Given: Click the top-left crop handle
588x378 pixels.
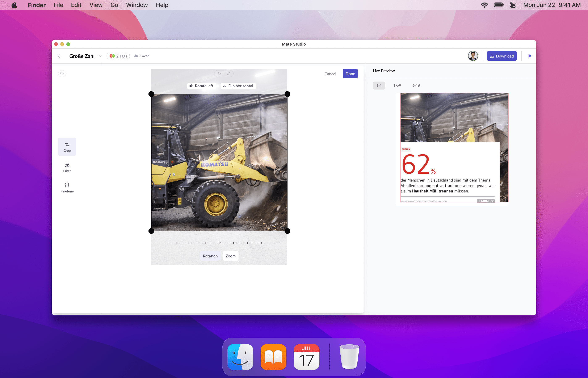Looking at the screenshot, I should pyautogui.click(x=151, y=94).
